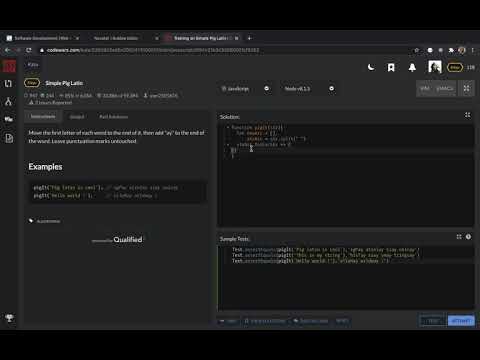Toggle dark mode with moon icon
The width and height of the screenshot is (480, 360).
[371, 68]
